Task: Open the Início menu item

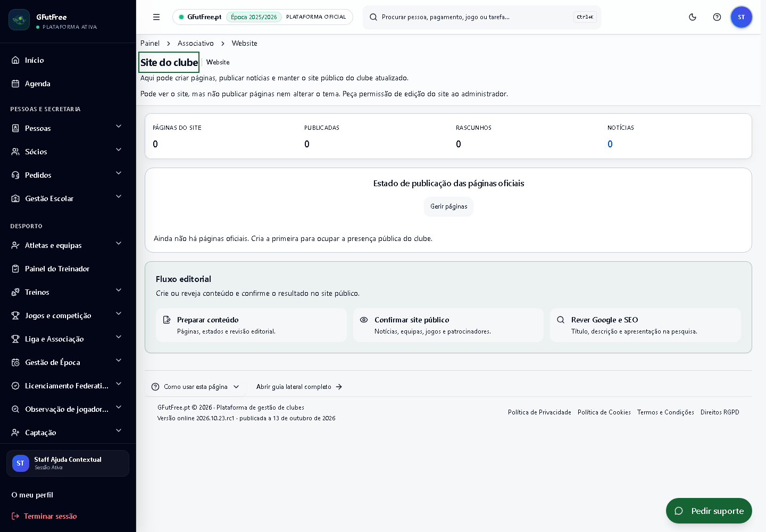Action: tap(68, 60)
